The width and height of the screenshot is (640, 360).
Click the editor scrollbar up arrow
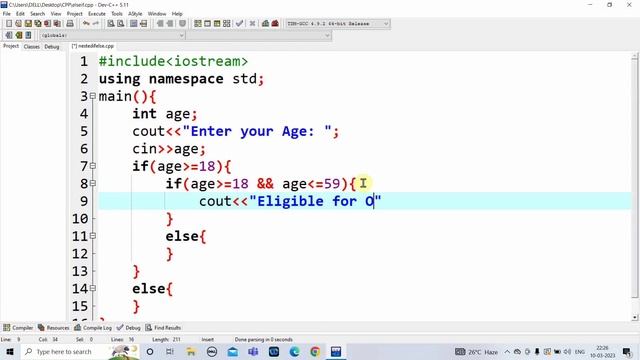point(635,56)
